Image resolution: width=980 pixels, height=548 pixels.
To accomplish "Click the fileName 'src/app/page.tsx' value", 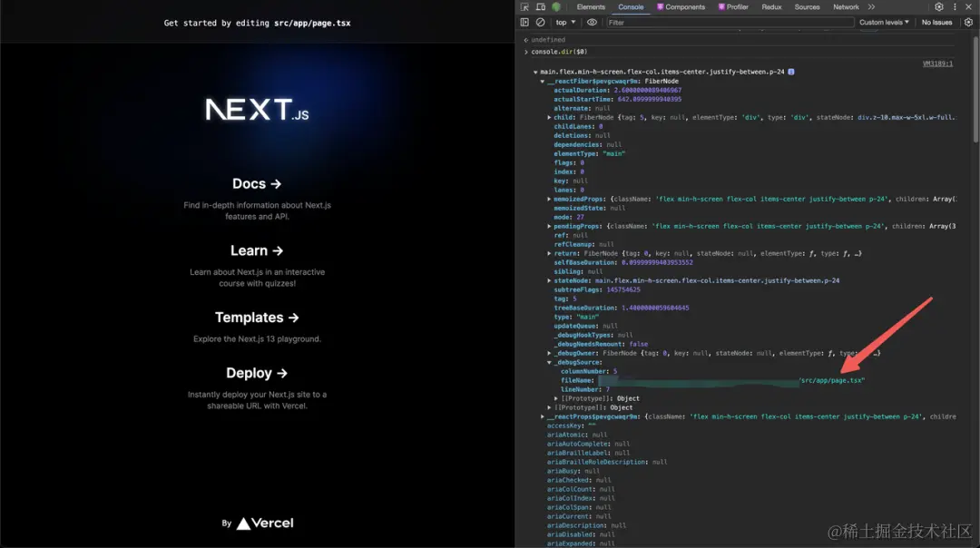I will pos(832,380).
